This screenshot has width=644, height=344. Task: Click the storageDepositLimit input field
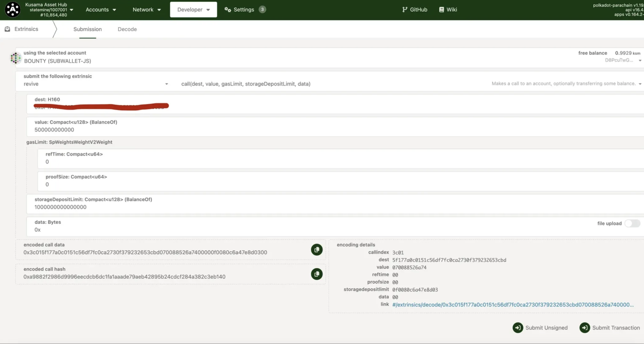[60, 207]
